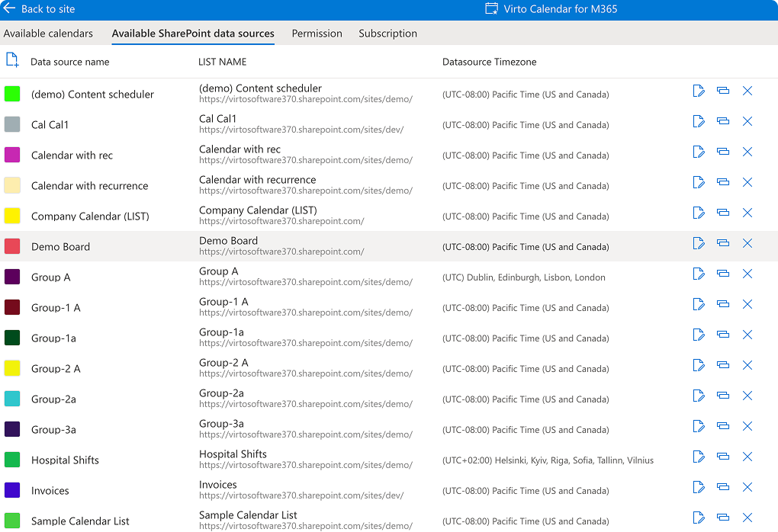The image size is (778, 532).
Task: Click the Hospital Shifts Helsinki, Kyiv timezone text
Action: tap(548, 460)
